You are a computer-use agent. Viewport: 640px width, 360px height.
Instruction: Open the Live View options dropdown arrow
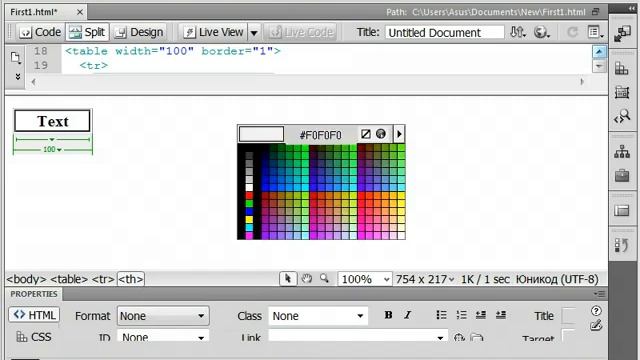point(254,33)
